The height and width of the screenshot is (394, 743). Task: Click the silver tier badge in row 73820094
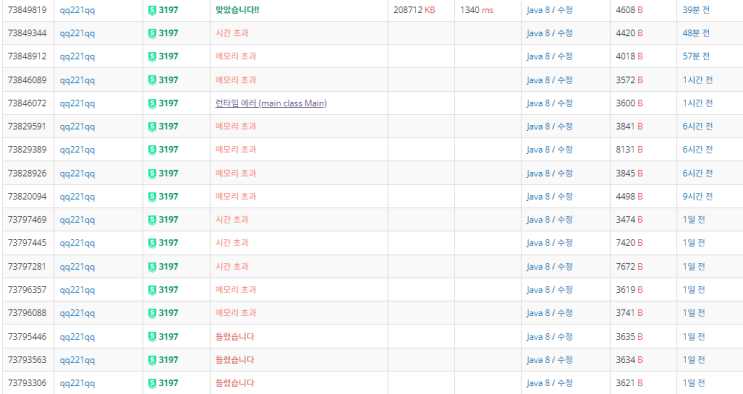coord(152,197)
